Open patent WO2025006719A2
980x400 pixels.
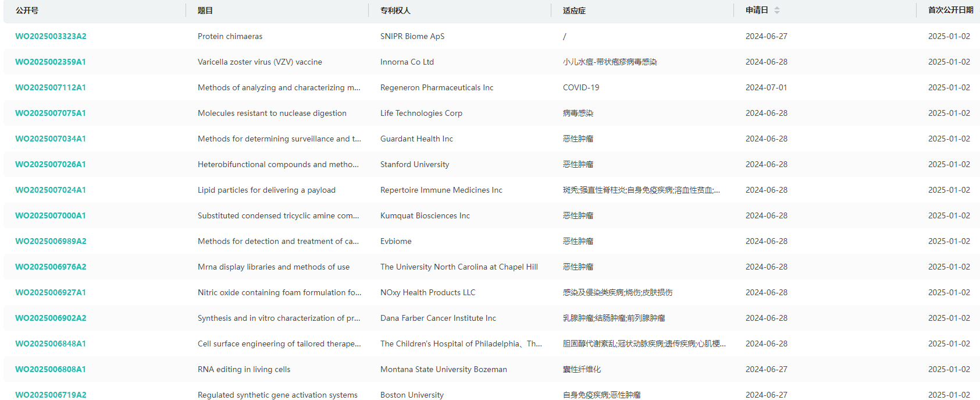coord(51,395)
